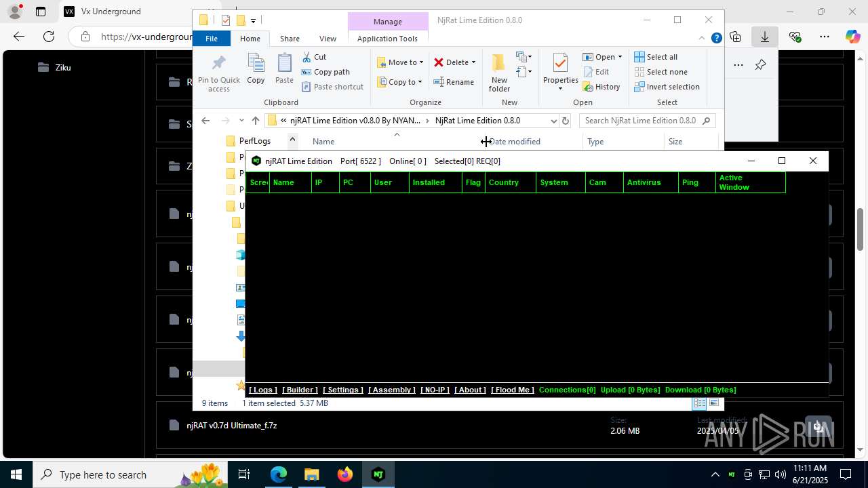
Task: Switch to details view in Explorer
Action: tap(699, 403)
